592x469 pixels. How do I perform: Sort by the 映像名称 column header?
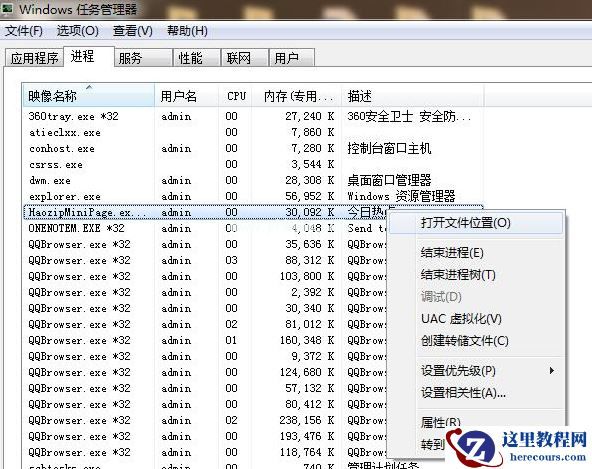(x=88, y=96)
